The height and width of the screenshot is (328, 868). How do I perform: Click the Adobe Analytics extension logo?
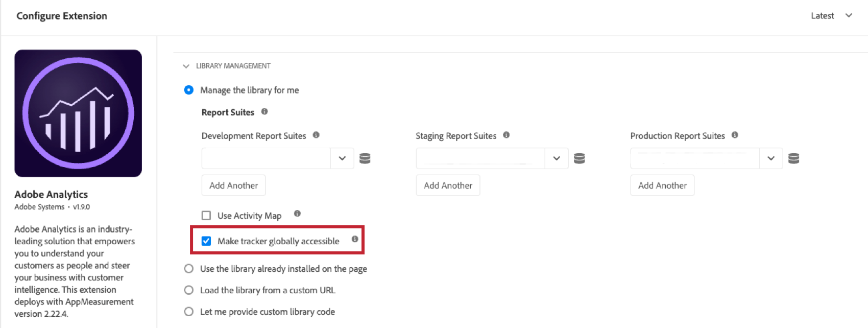pyautogui.click(x=78, y=113)
